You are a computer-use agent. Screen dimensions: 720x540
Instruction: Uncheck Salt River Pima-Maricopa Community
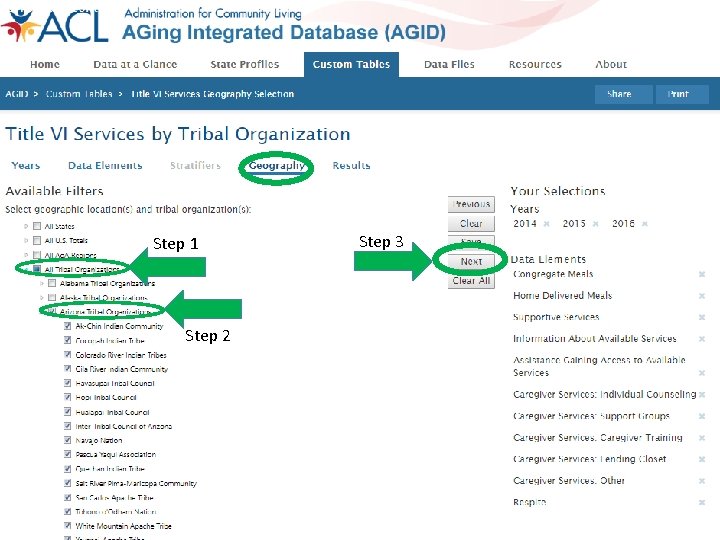click(68, 483)
